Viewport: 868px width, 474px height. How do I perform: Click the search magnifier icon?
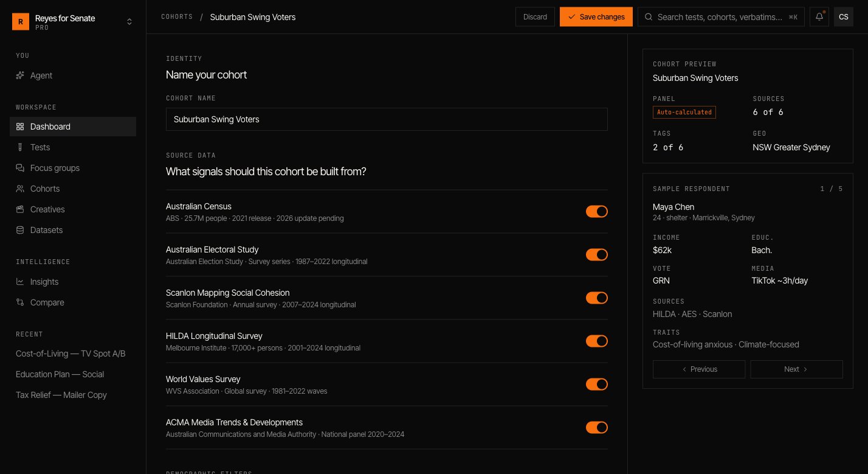coord(649,17)
